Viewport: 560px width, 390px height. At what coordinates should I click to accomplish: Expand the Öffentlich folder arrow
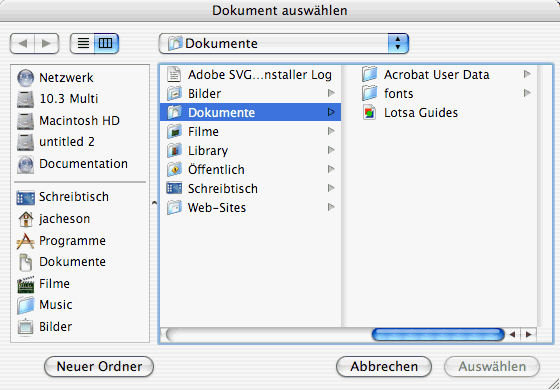[x=331, y=169]
